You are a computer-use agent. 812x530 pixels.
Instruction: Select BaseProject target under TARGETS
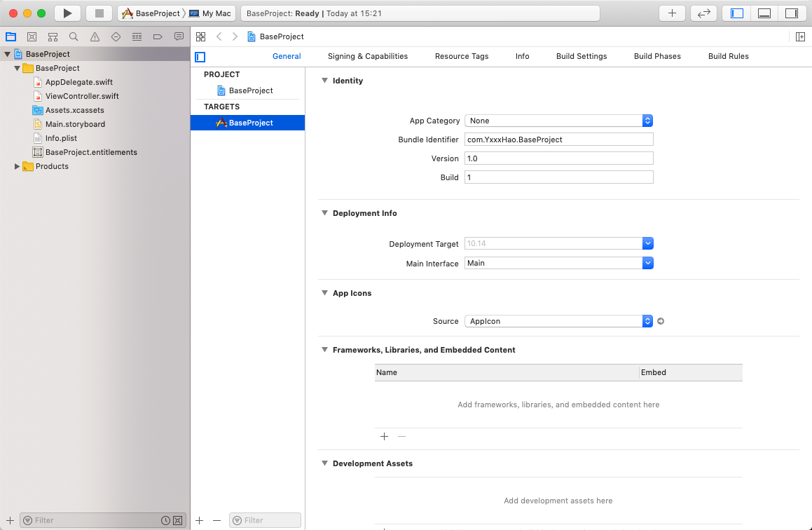(247, 123)
